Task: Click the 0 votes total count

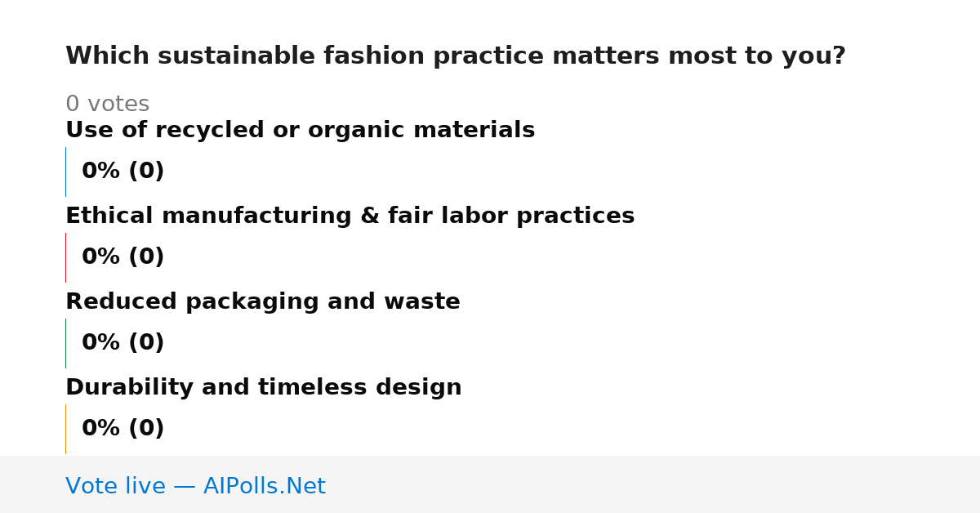Action: (107, 104)
